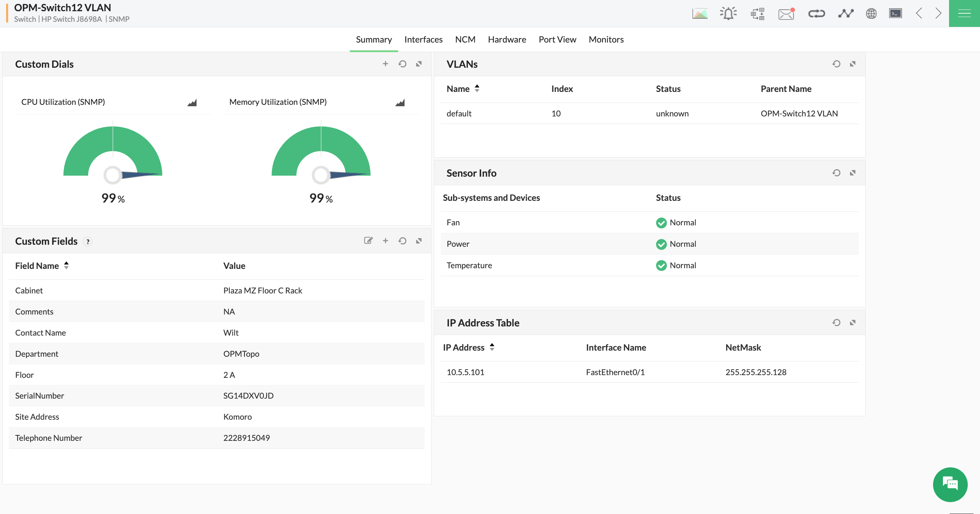Launch the terminal console icon

(x=896, y=14)
